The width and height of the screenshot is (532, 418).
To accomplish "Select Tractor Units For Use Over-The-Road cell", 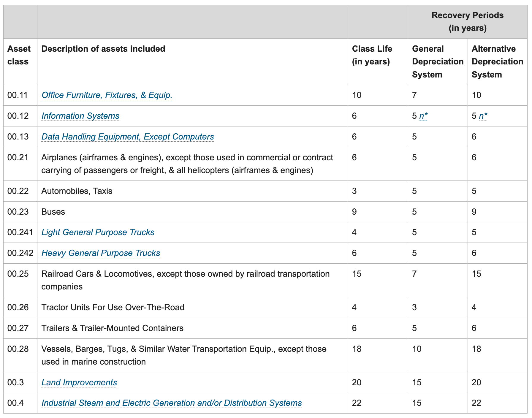I will point(193,307).
